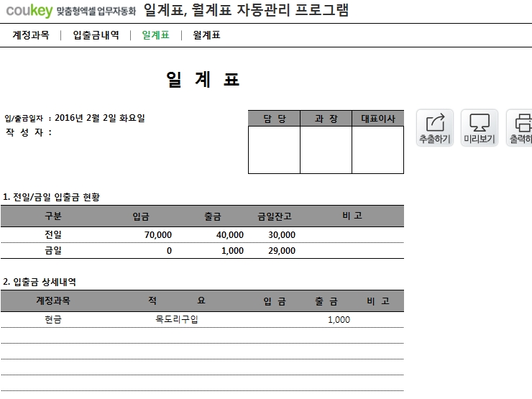Click the 과장 approval header cell
This screenshot has height=399, width=532.
(326, 119)
